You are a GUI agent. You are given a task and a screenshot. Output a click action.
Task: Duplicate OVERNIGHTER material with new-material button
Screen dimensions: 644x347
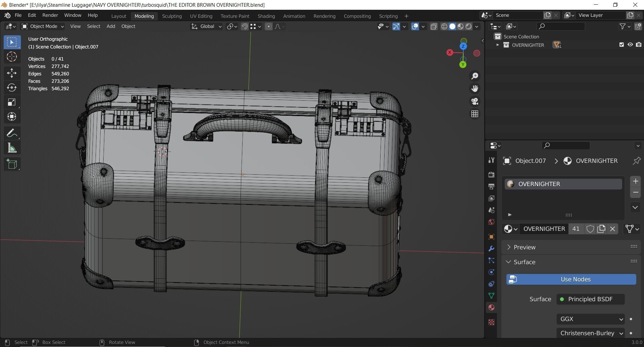[x=601, y=229]
